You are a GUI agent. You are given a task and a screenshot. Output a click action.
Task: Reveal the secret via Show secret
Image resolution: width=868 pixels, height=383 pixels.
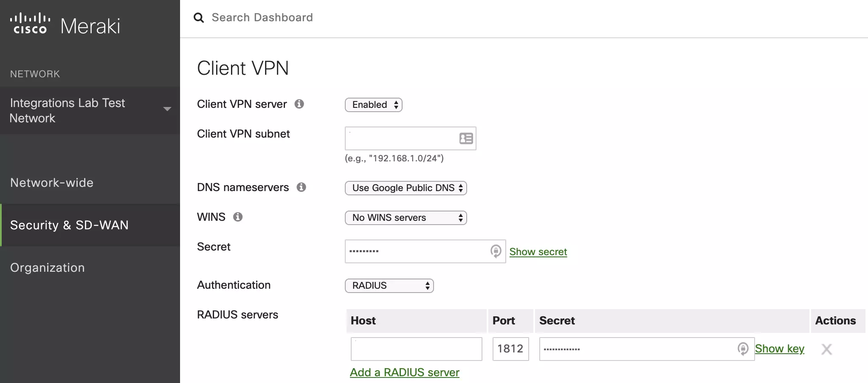[x=538, y=251]
